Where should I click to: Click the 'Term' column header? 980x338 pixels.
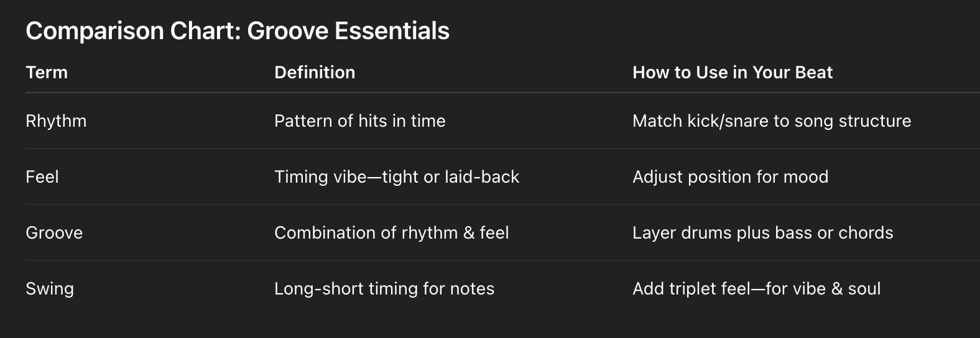[47, 73]
